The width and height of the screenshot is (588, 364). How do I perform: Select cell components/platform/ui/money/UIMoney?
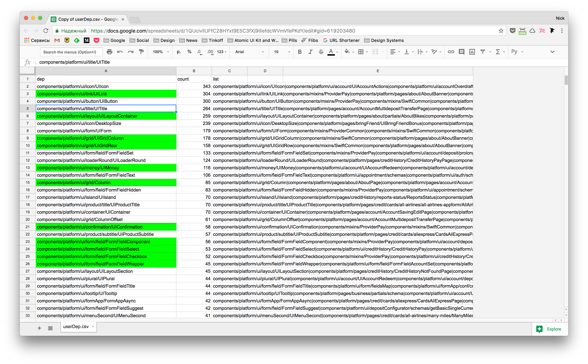tap(106, 168)
